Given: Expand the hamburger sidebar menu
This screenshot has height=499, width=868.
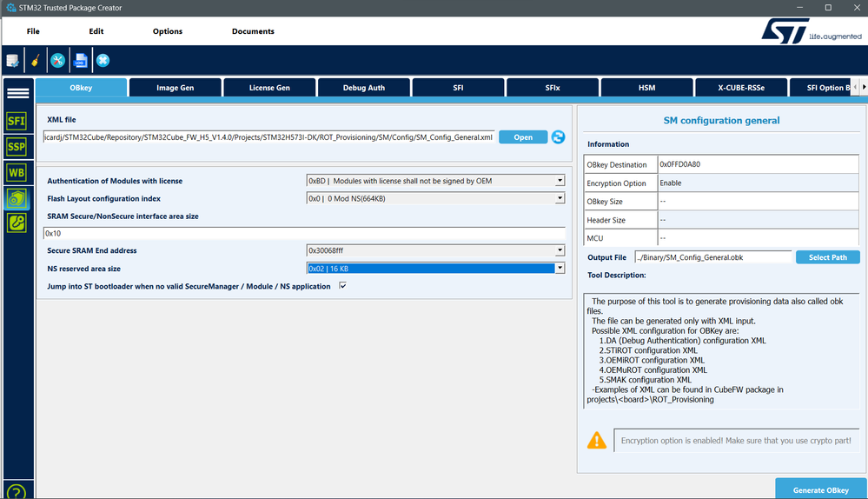Looking at the screenshot, I should point(17,92).
